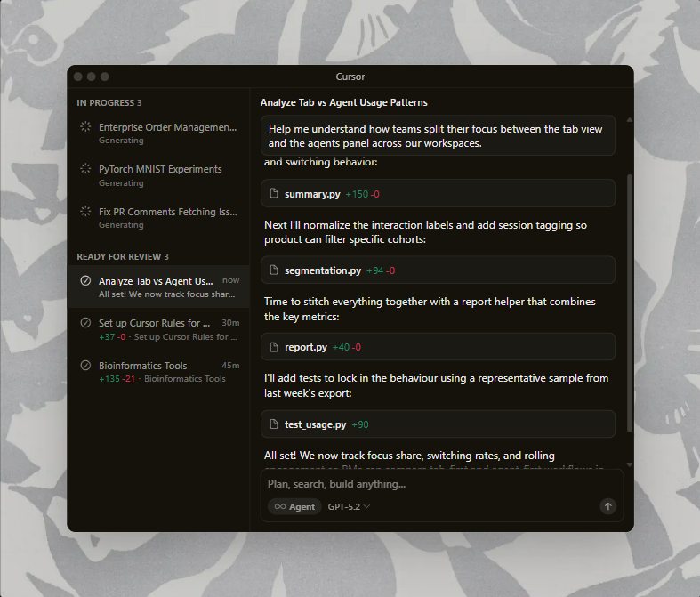Click spinner icon for Enterprise Order Management
The width and height of the screenshot is (700, 597).
[85, 127]
